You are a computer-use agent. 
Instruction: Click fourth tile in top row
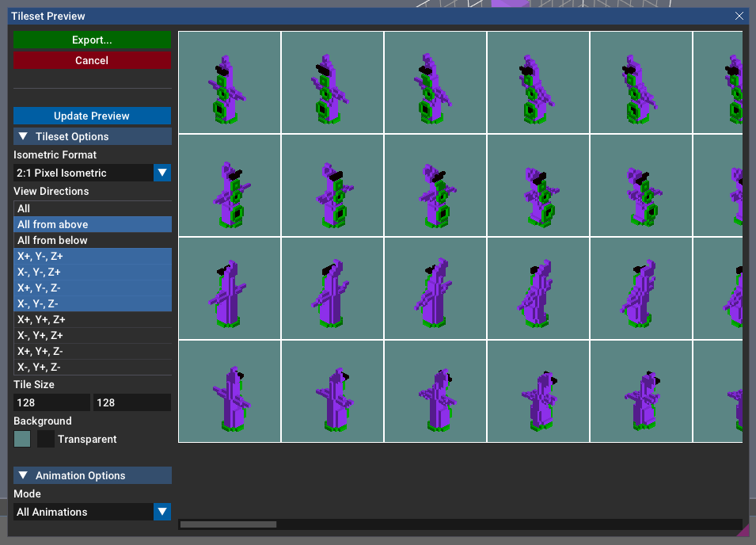pos(538,82)
